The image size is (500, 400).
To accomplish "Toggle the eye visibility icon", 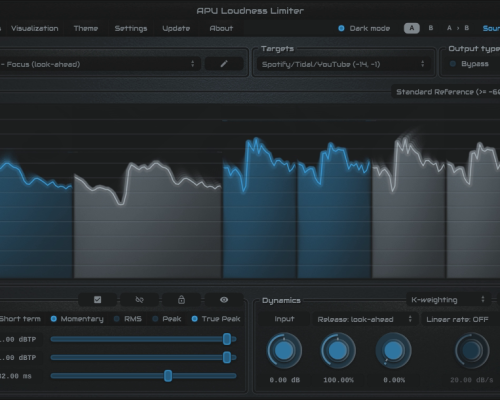I will (x=224, y=300).
